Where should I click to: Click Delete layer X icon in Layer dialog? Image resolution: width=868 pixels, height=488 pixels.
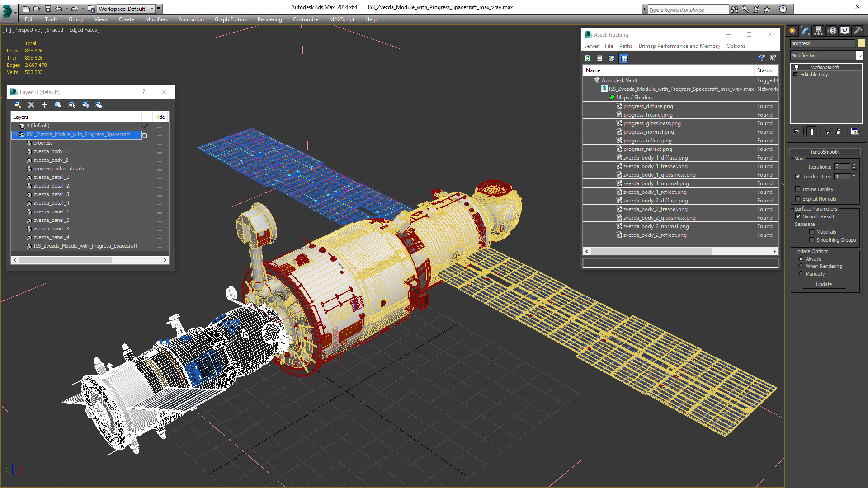click(31, 105)
